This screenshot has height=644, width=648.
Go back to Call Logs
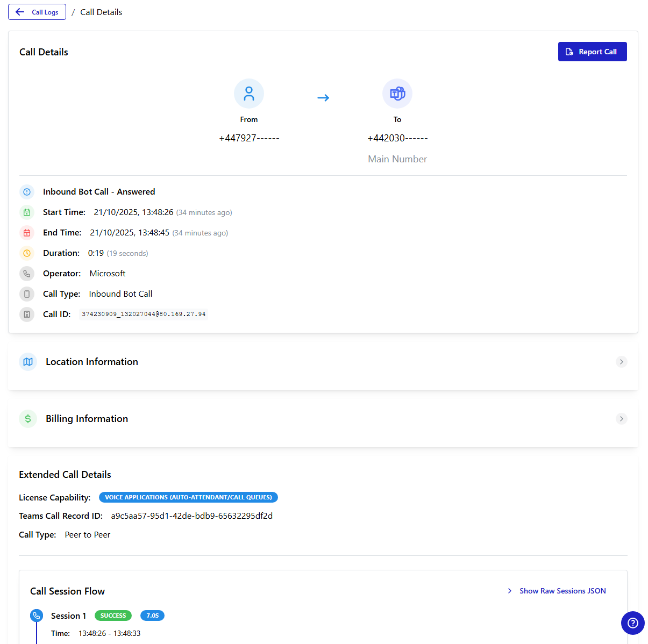pos(37,12)
